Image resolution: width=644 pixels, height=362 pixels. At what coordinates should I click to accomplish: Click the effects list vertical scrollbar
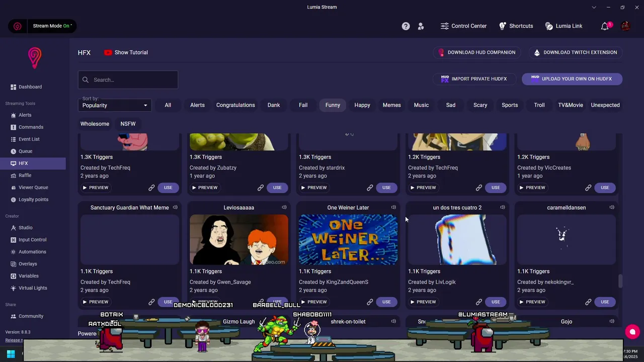620,282
